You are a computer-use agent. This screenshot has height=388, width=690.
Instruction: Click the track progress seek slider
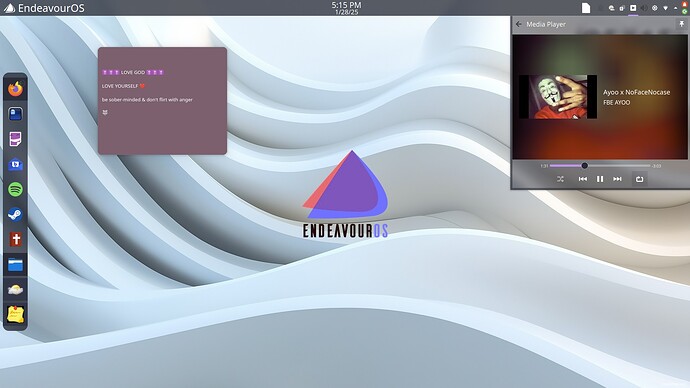[600, 166]
